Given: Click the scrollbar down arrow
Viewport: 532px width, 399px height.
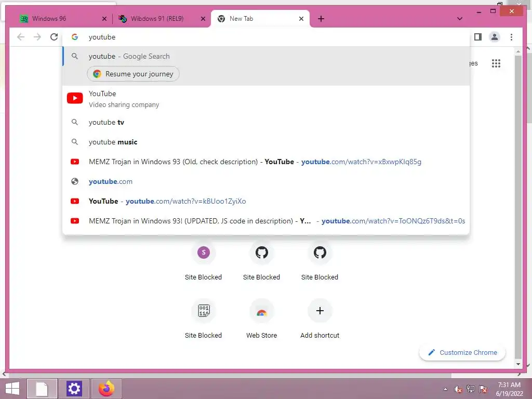Looking at the screenshot, I should click(x=518, y=364).
